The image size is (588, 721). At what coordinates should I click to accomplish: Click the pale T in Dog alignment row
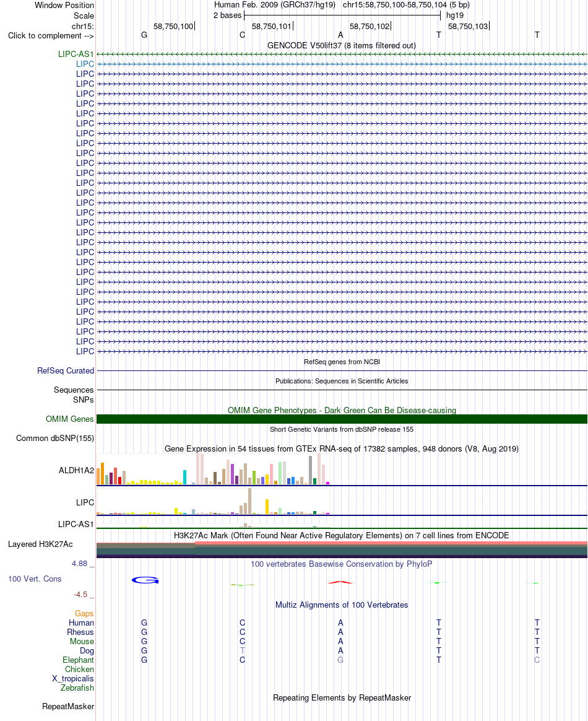click(242, 650)
